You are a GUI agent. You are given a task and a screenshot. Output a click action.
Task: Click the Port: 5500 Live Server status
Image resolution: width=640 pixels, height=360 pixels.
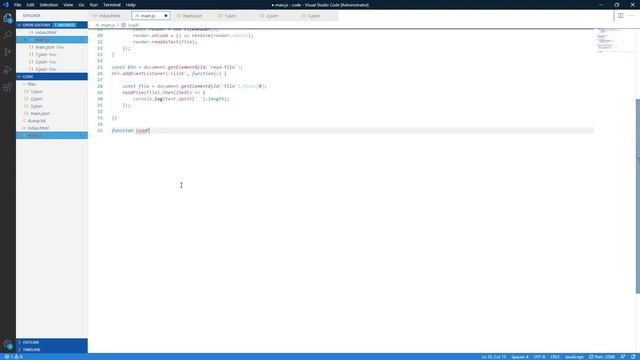point(602,357)
